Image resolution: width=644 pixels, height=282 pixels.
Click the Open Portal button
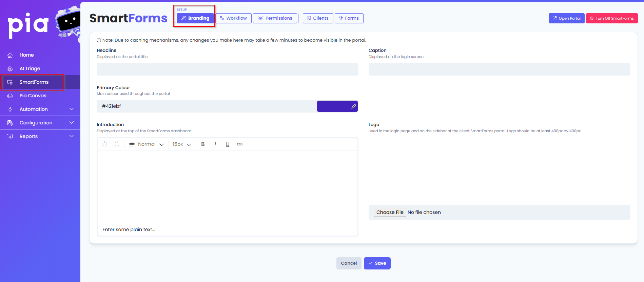567,18
